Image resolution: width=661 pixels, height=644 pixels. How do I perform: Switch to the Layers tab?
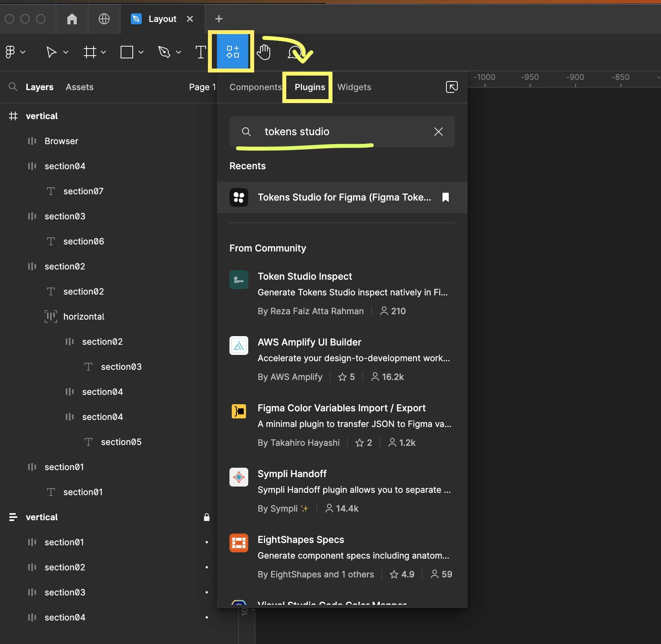40,87
